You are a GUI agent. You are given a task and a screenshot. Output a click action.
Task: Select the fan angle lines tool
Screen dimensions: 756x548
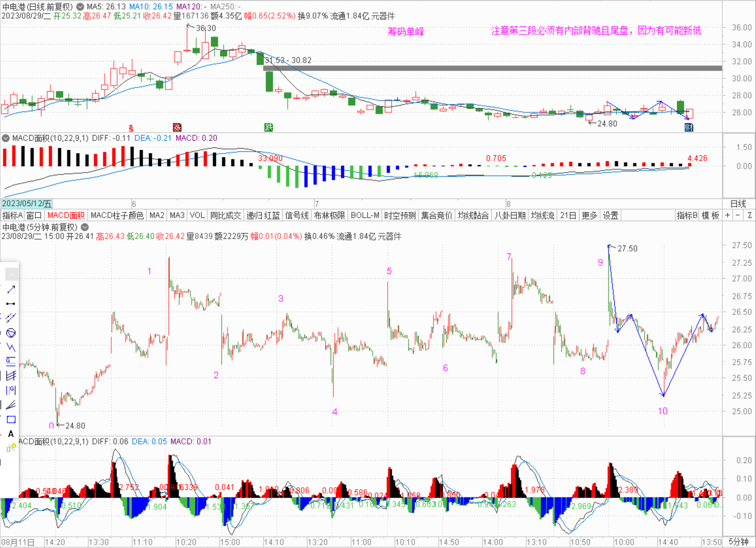(11, 405)
